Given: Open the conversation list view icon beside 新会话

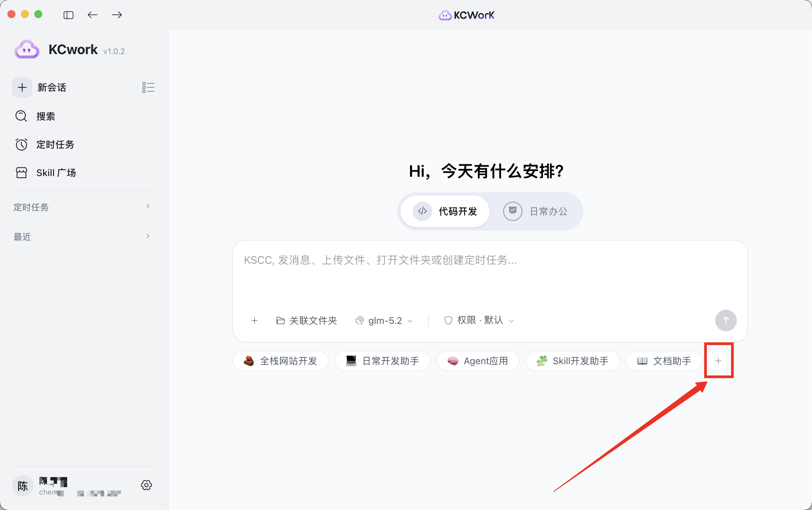Looking at the screenshot, I should tap(148, 87).
